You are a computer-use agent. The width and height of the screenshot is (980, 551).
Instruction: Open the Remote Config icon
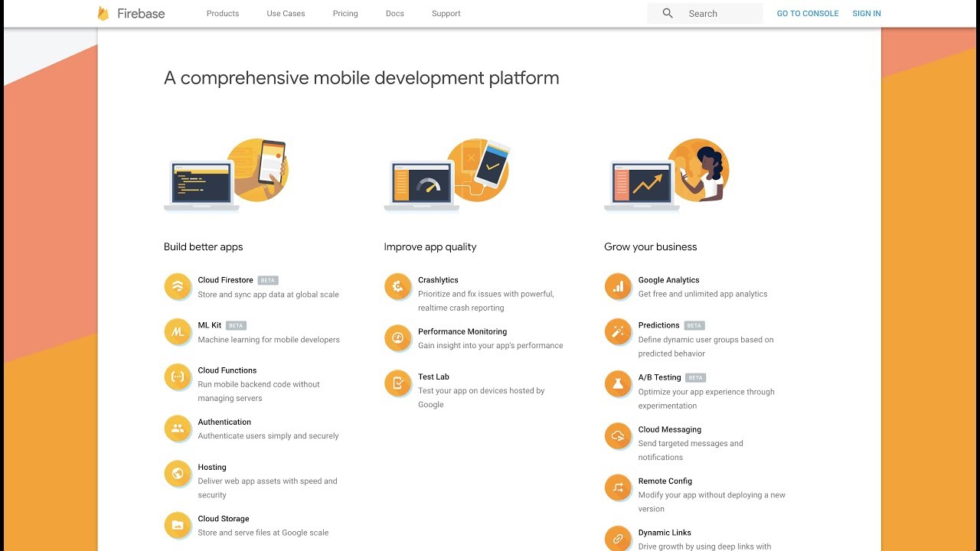618,487
